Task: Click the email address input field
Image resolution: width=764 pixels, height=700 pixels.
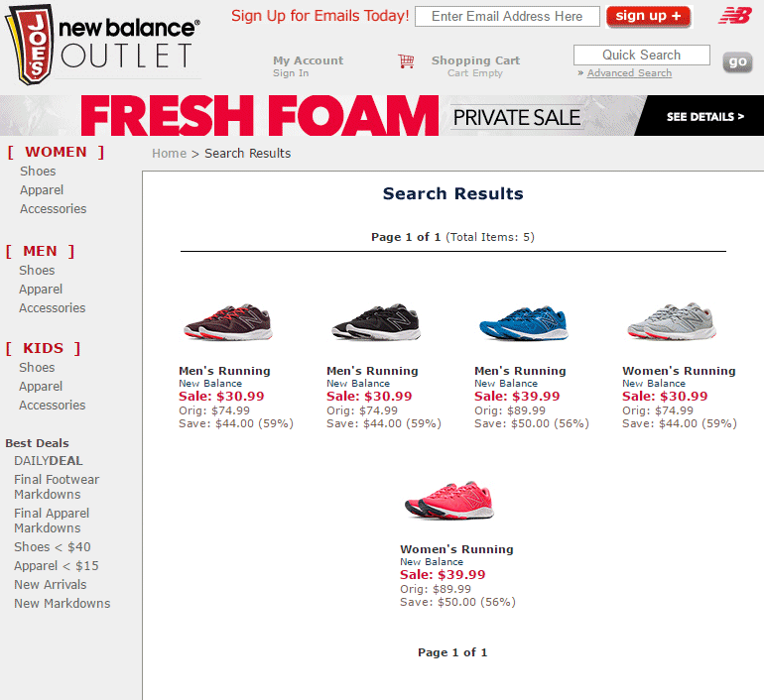Action: click(x=507, y=17)
